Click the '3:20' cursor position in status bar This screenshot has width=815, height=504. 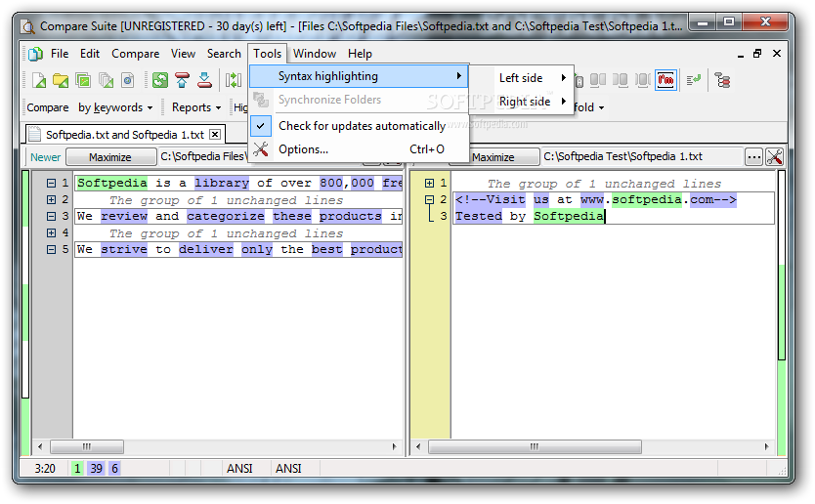point(45,468)
